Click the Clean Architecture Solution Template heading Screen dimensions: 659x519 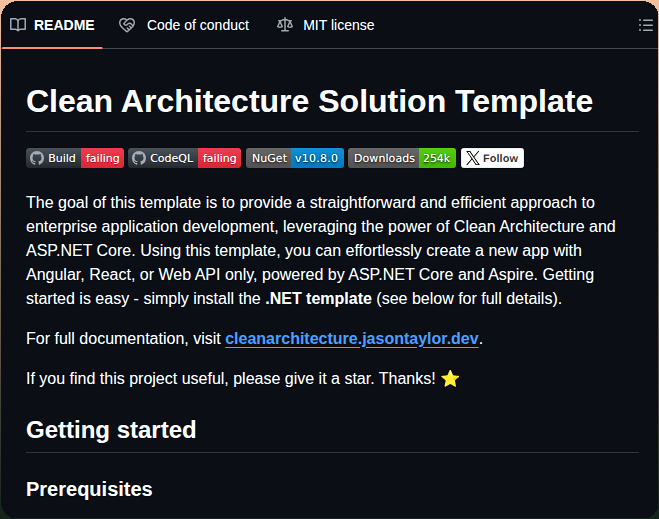click(309, 101)
